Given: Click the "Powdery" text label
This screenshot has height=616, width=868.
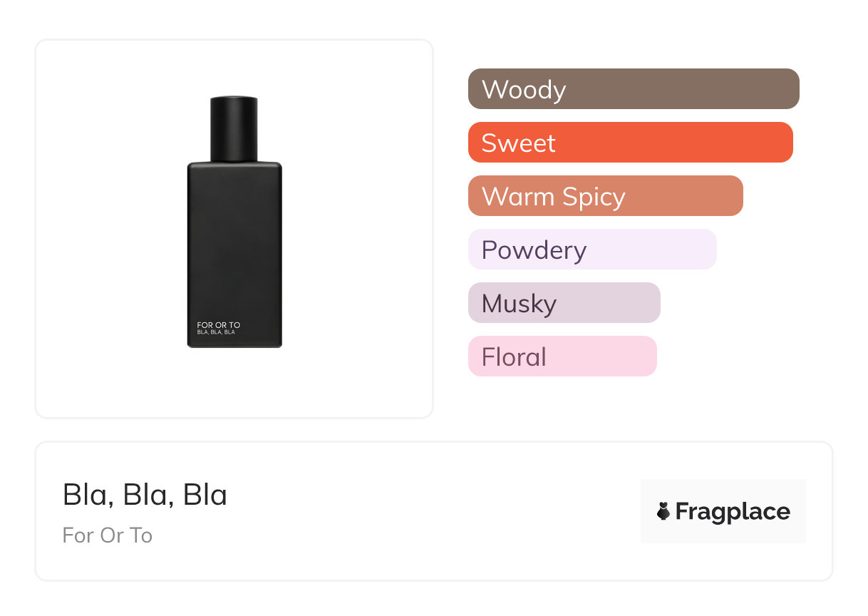Looking at the screenshot, I should click(x=534, y=250).
